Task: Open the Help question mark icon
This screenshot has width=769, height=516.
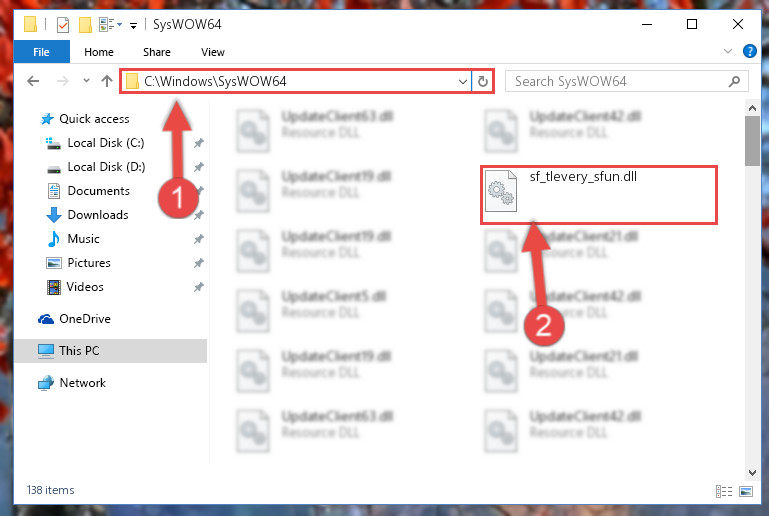Action: 749,51
